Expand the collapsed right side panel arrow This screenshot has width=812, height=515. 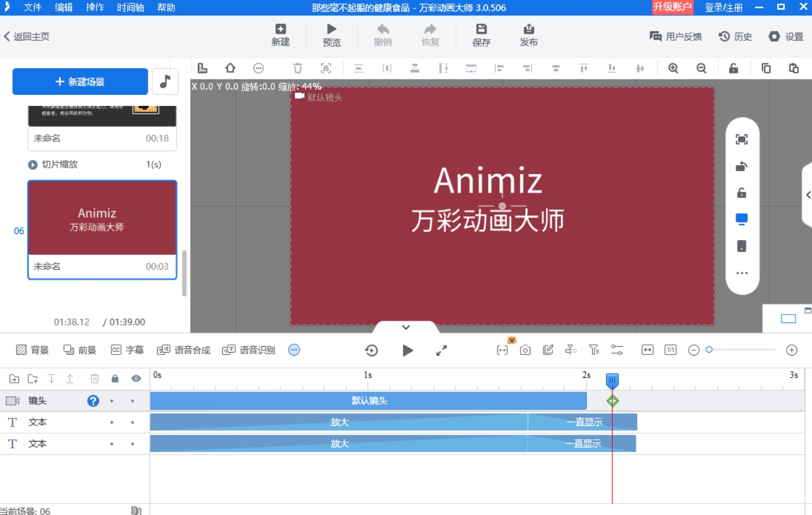click(808, 195)
